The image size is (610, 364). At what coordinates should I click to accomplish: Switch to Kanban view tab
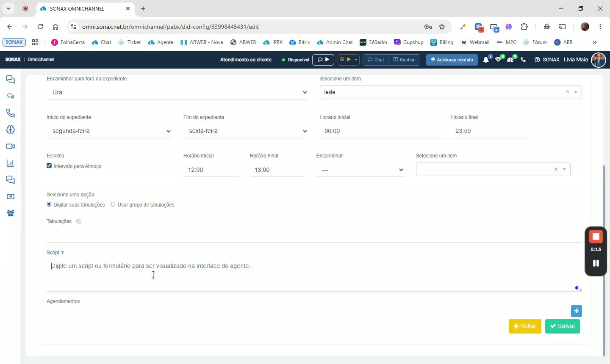tap(405, 60)
